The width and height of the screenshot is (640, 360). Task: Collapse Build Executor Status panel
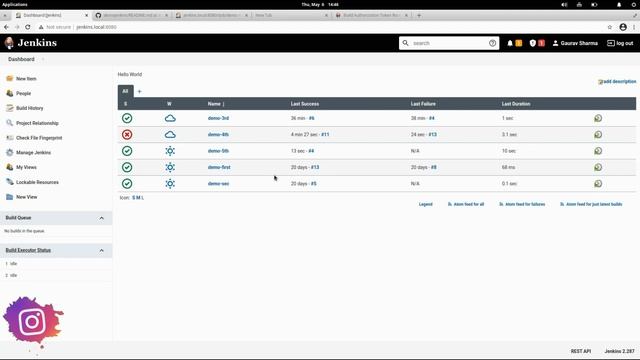coord(102,250)
